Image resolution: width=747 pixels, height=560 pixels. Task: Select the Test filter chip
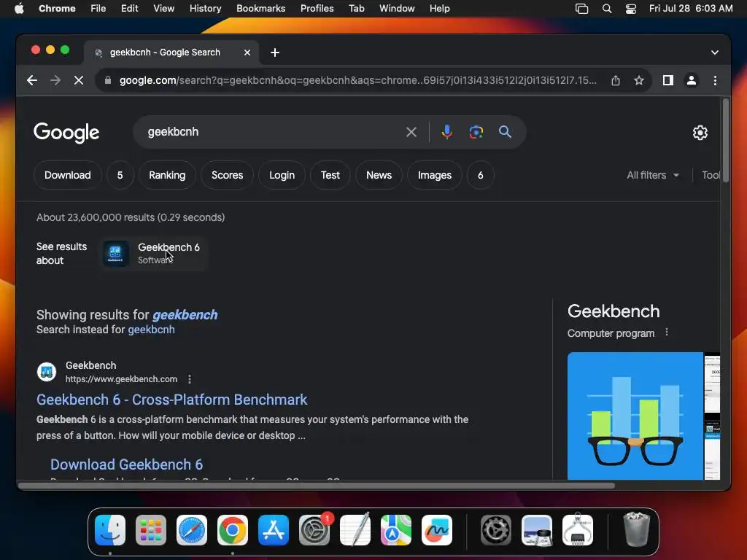330,175
